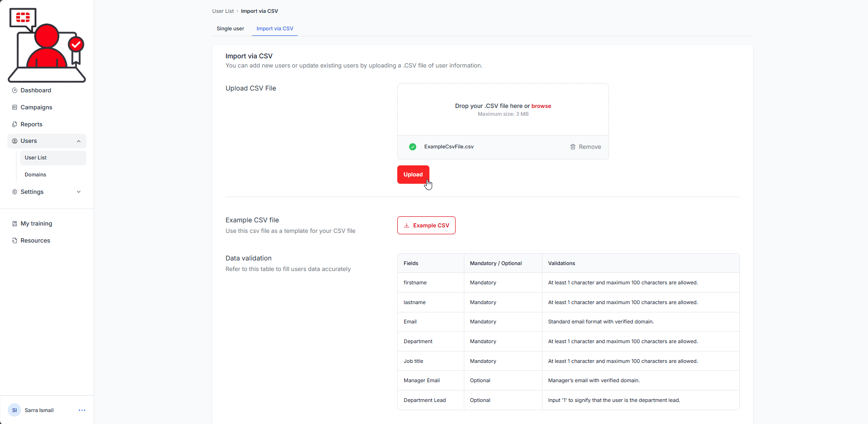The width and height of the screenshot is (868, 424).
Task: Download the Example CSV template
Action: coord(426,226)
